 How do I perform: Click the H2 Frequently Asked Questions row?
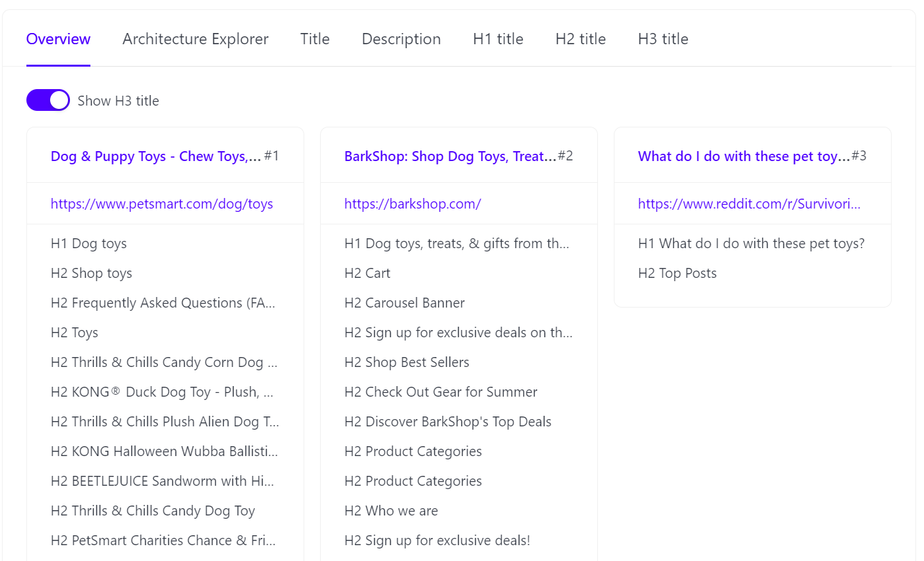click(163, 303)
